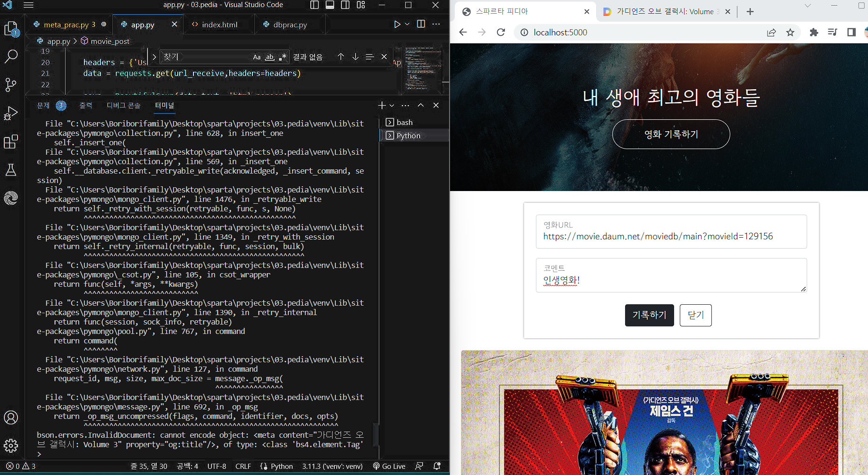Screen dimensions: 868x475
Task: Open the Extensions view
Action: point(11,142)
